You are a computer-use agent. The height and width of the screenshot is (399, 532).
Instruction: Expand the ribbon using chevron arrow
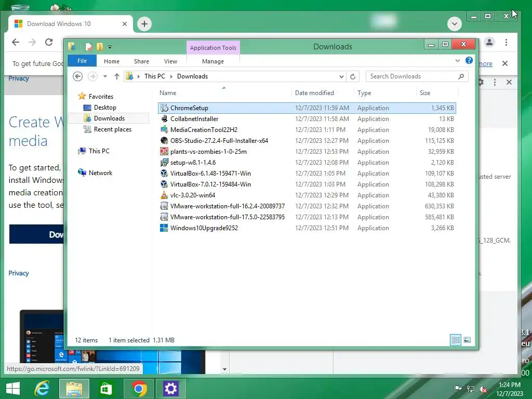point(457,61)
